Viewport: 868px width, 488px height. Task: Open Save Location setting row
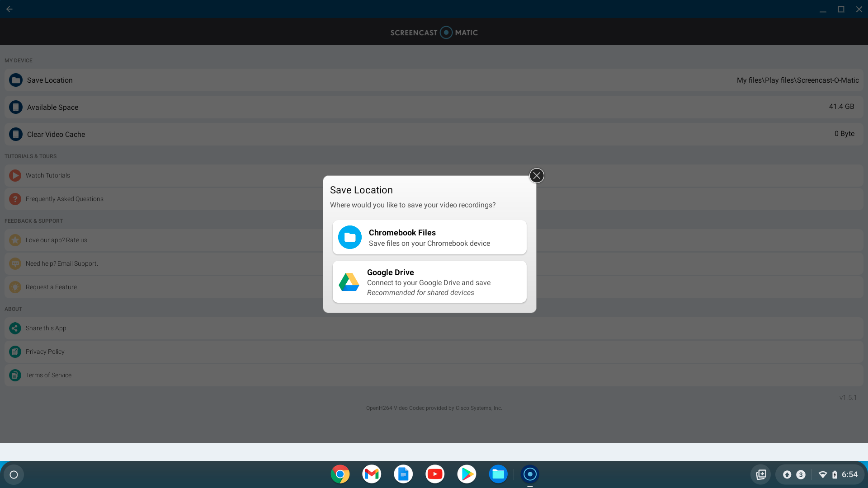pos(434,80)
